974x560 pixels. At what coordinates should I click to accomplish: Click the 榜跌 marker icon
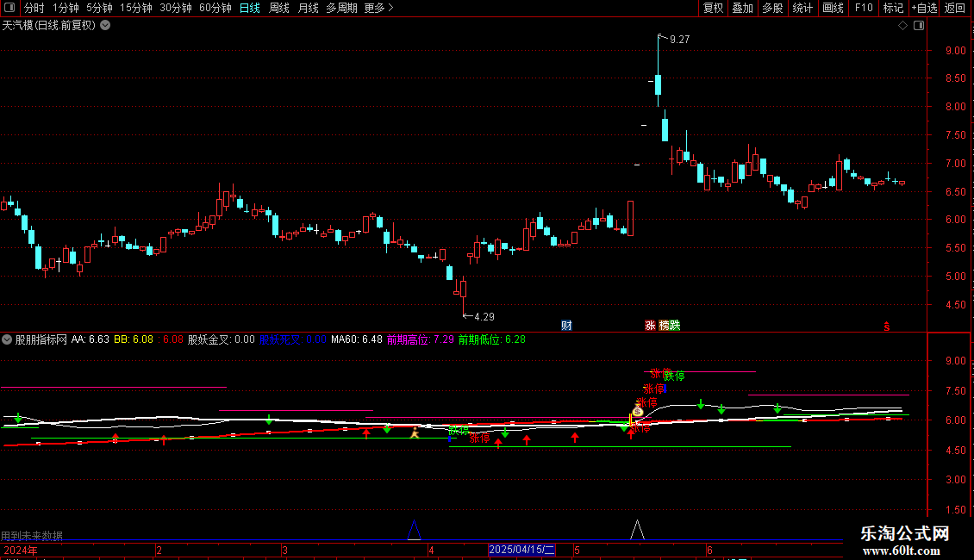point(670,326)
